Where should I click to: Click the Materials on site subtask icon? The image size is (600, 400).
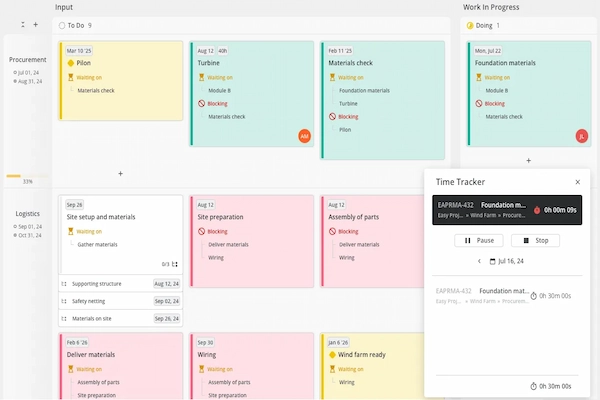(x=65, y=319)
